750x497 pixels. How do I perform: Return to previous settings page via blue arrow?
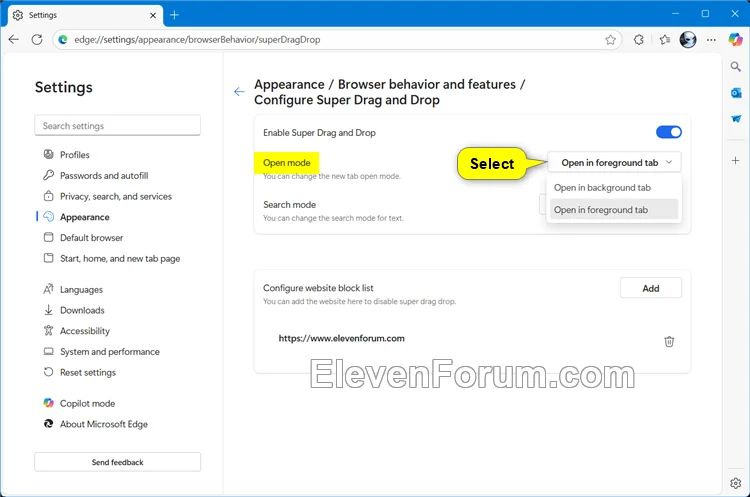click(239, 92)
